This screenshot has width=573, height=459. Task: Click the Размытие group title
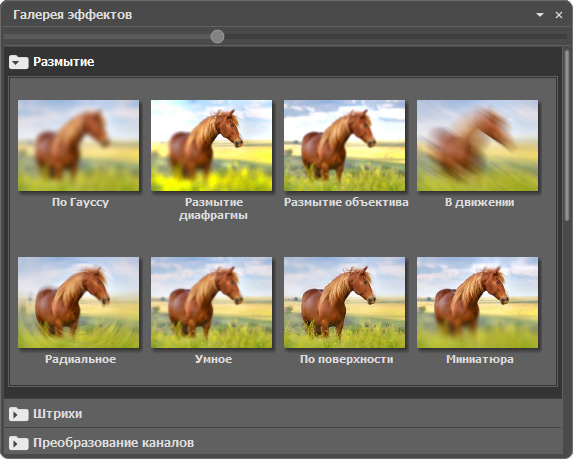tap(64, 62)
